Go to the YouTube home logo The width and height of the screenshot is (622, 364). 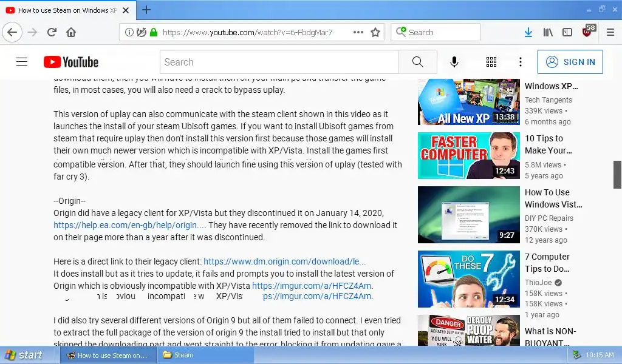coord(71,62)
